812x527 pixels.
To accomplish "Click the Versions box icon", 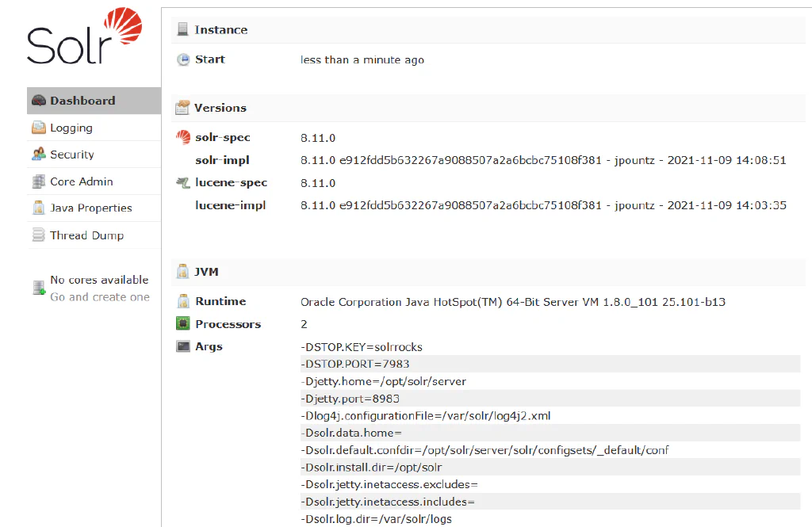I will tap(182, 107).
